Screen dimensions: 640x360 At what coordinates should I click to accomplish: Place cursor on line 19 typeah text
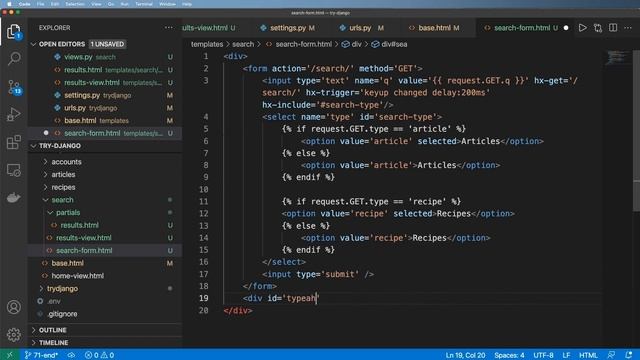click(302, 298)
